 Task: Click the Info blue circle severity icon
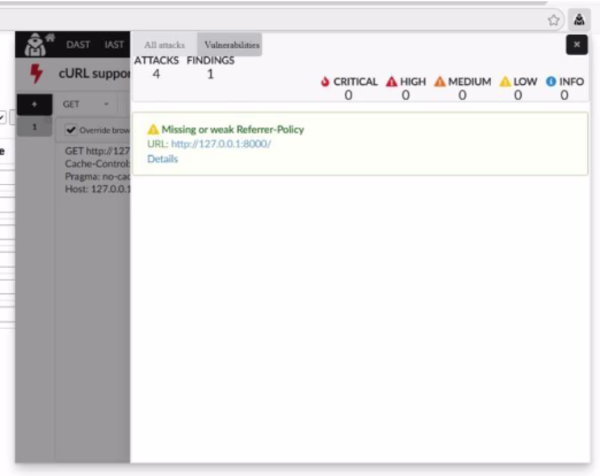(x=551, y=82)
